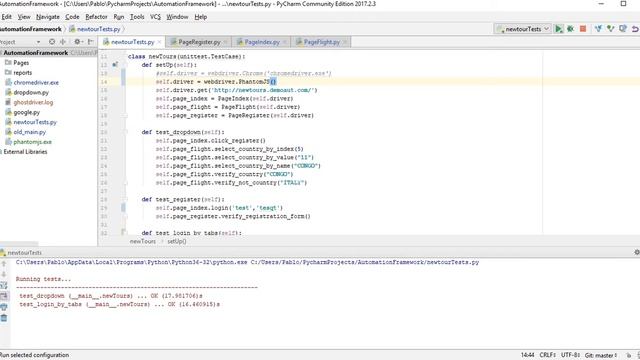Viewport: 640px width, 360px height.
Task: Close the PageIndex.py tab
Action: coord(285,42)
